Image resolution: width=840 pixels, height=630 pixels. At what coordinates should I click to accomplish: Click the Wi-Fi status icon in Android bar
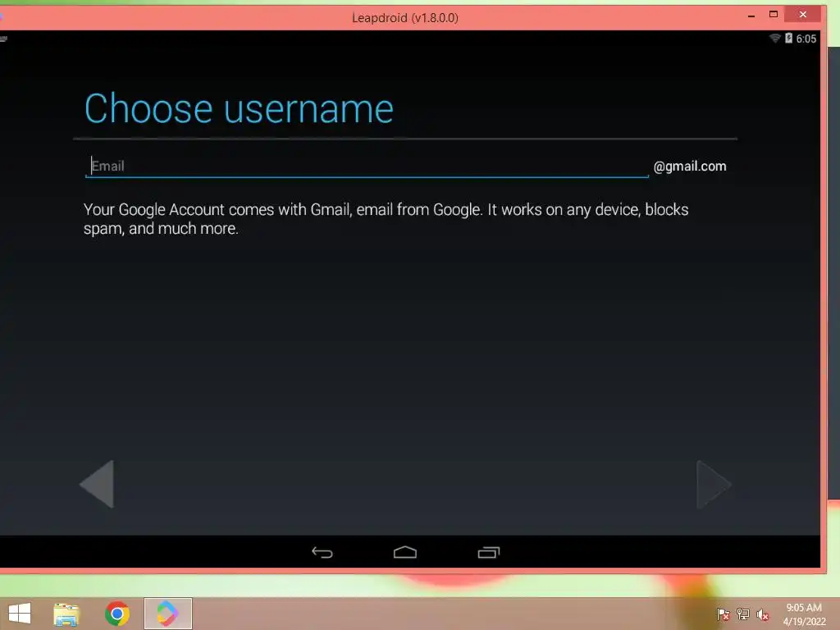click(x=774, y=38)
